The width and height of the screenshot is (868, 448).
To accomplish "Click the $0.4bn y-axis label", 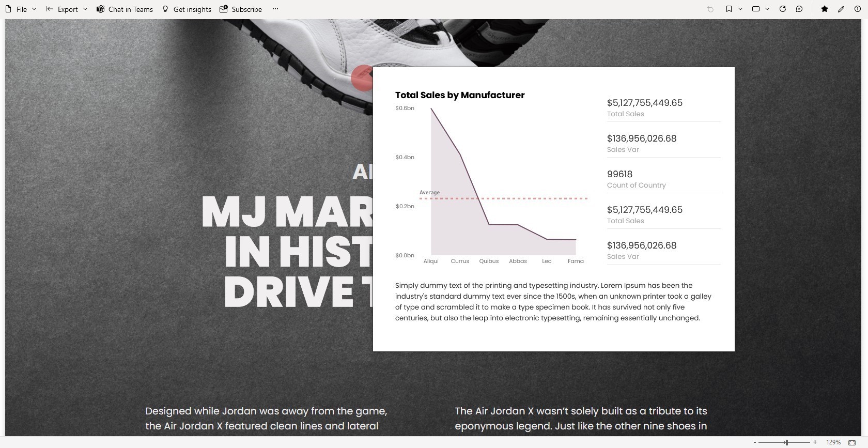I will (x=405, y=157).
